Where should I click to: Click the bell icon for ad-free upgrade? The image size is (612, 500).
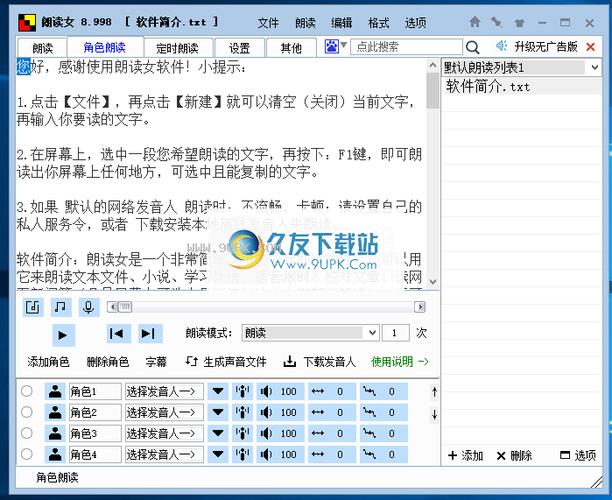pos(499,47)
